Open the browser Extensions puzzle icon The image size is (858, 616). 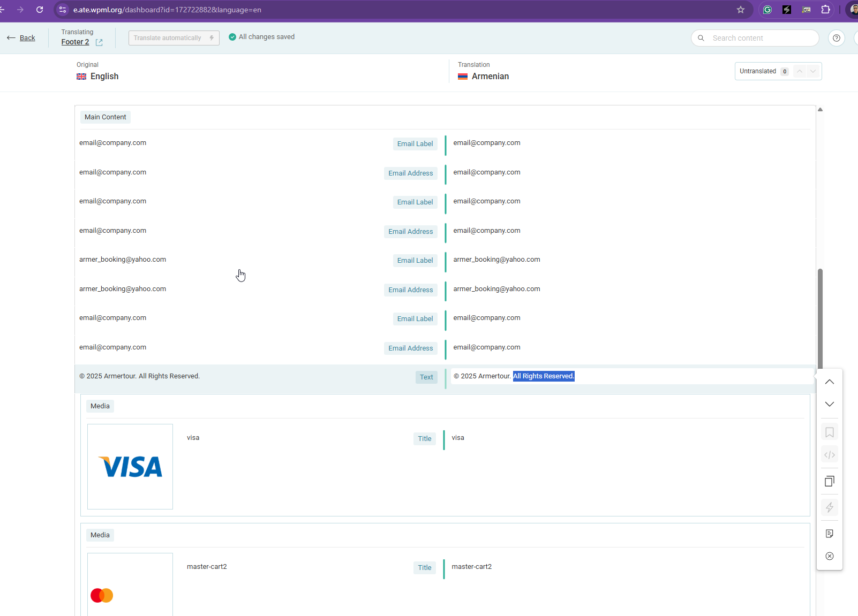click(x=825, y=10)
